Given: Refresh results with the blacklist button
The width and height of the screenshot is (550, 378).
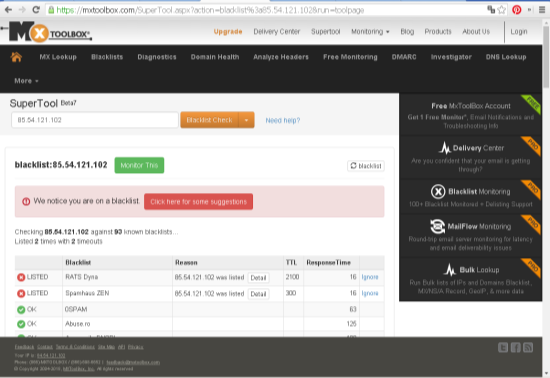Looking at the screenshot, I should tap(366, 166).
